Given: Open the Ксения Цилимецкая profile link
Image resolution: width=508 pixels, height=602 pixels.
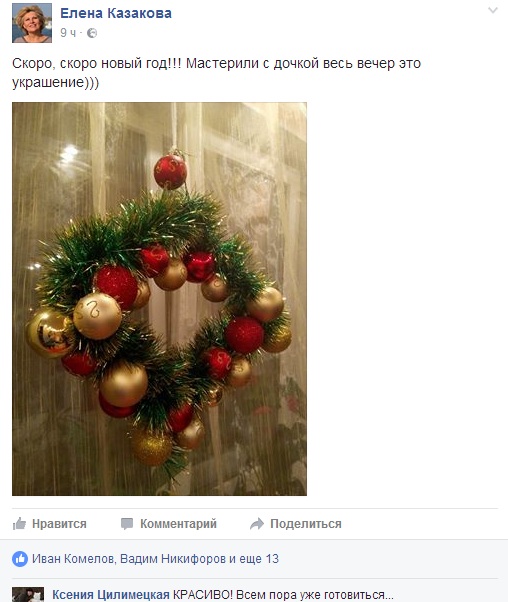Looking at the screenshot, I should [x=111, y=594].
